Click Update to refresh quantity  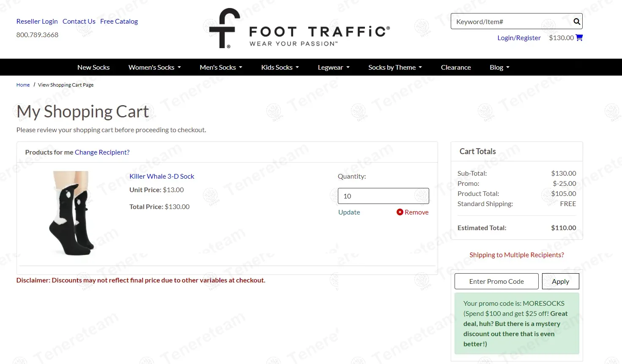click(x=349, y=212)
